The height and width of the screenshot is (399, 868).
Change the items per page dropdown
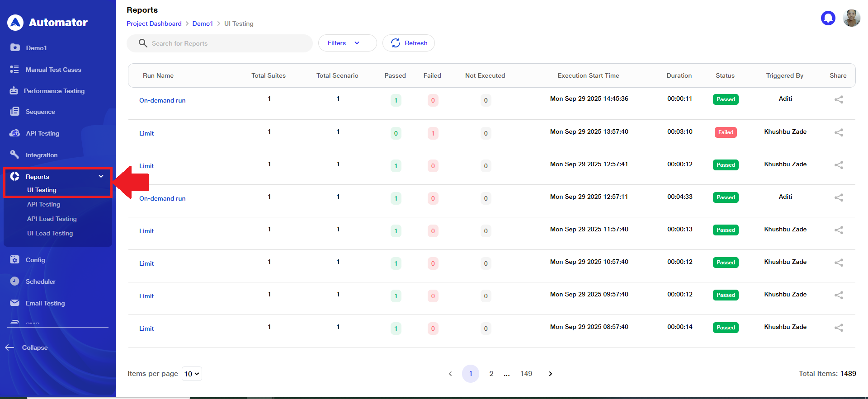[192, 374]
